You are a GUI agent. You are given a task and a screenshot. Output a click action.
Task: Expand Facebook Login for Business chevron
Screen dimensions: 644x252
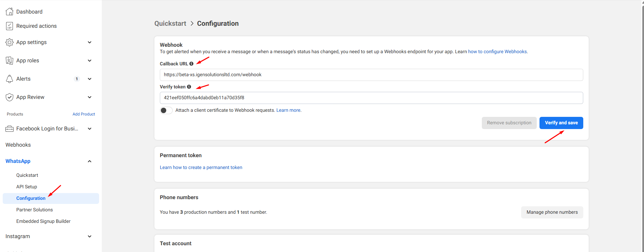point(90,129)
